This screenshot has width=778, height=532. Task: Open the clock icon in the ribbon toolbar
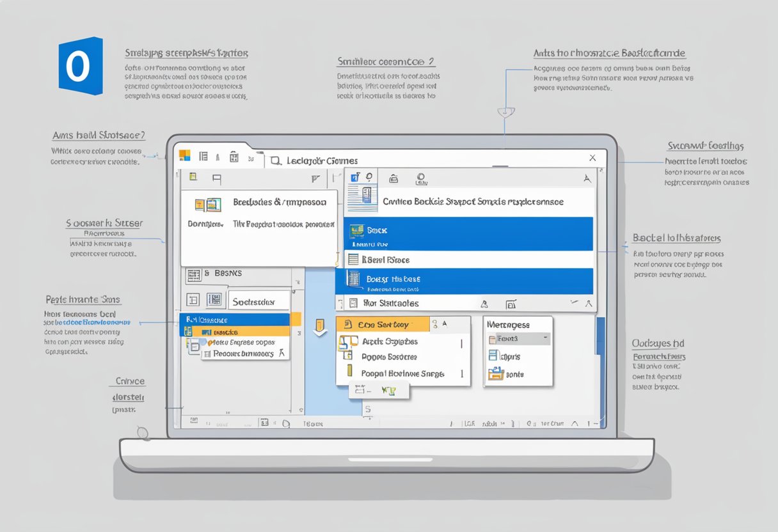(x=420, y=178)
